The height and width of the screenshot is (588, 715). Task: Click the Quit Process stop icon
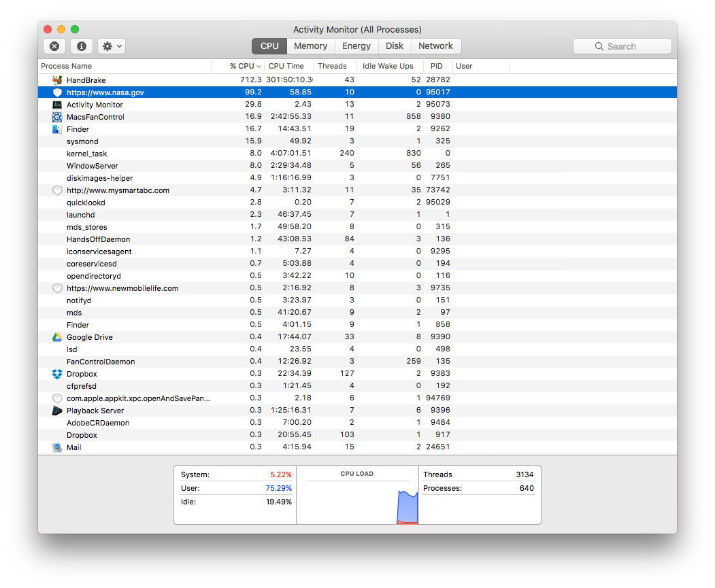point(54,46)
